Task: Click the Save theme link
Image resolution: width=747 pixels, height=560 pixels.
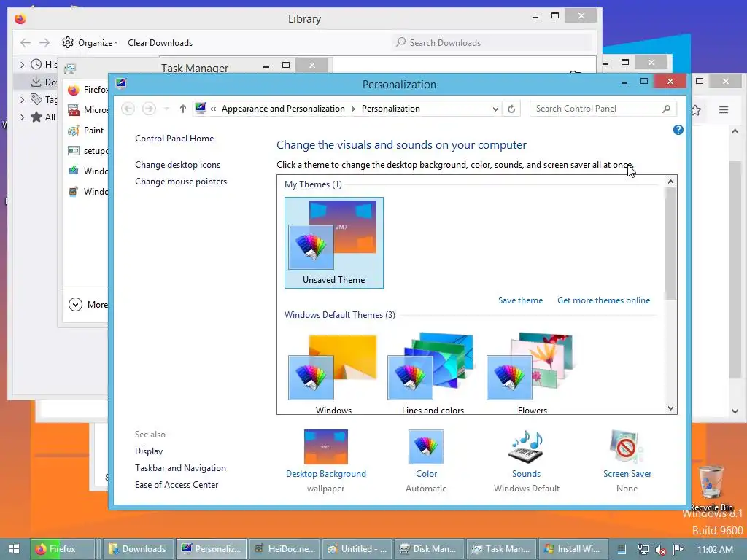Action: [520, 300]
